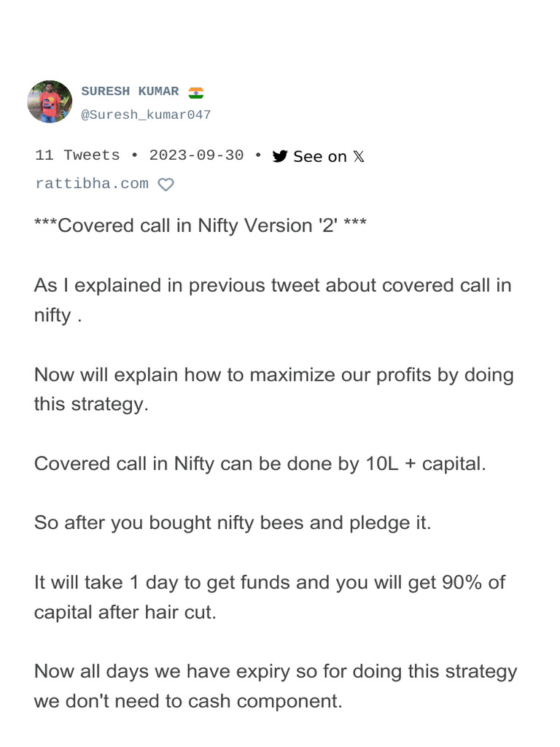The image size is (560, 747).
Task: Click the India flag emoji
Action: tap(195, 93)
